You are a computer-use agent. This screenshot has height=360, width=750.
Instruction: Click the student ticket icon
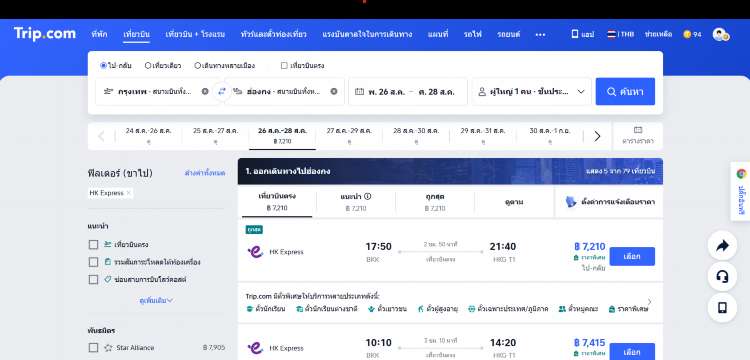pyautogui.click(x=249, y=309)
